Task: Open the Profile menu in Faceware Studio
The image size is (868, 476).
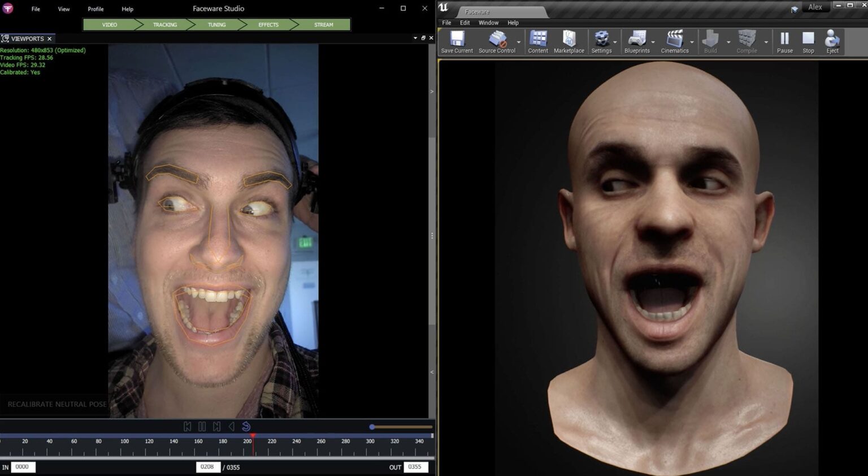Action: (96, 8)
